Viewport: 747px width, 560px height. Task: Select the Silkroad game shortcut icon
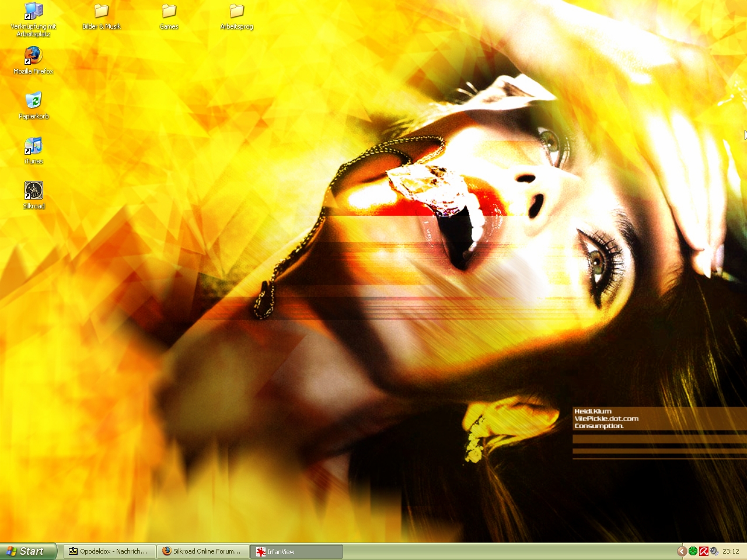(x=33, y=191)
